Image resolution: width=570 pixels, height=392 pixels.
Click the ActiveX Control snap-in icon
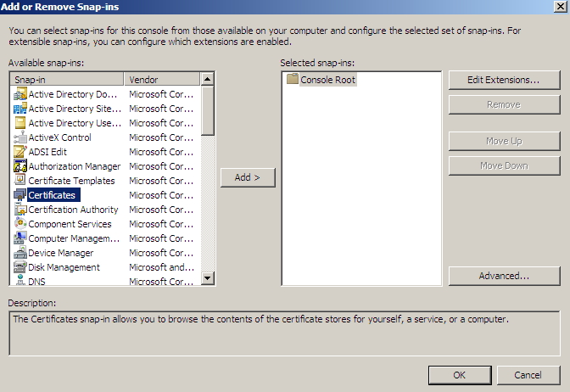pyautogui.click(x=20, y=137)
